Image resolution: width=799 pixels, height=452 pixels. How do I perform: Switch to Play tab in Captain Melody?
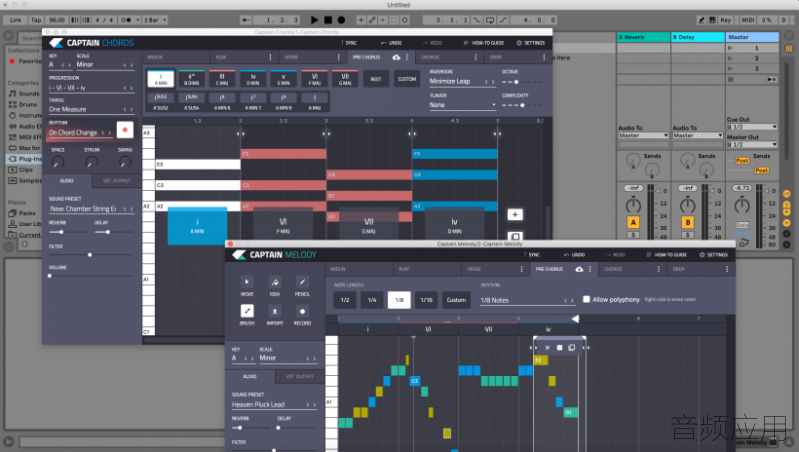427,269
